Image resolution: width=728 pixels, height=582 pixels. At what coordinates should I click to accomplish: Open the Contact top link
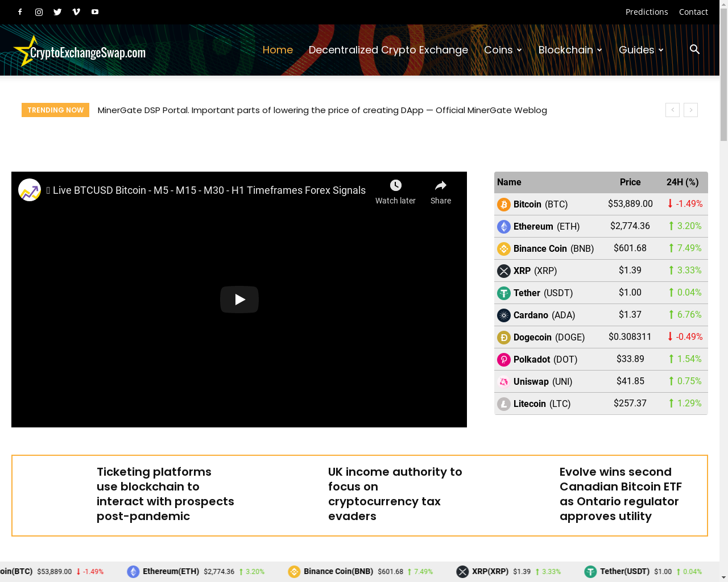pos(693,12)
